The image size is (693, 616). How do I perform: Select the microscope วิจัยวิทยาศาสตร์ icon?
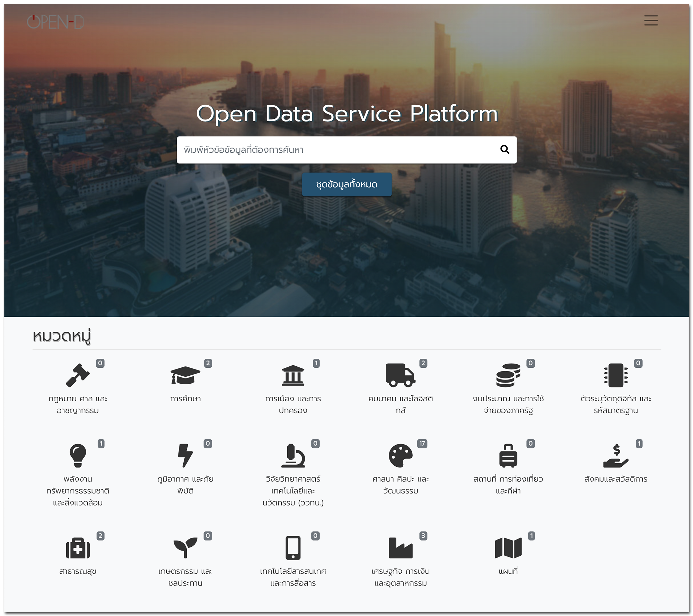coord(293,456)
